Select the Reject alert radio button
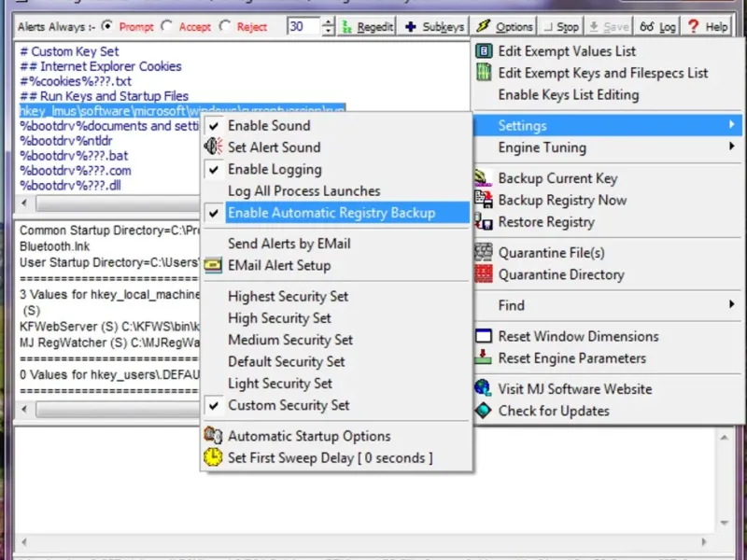This screenshot has height=560, width=747. coord(225,26)
